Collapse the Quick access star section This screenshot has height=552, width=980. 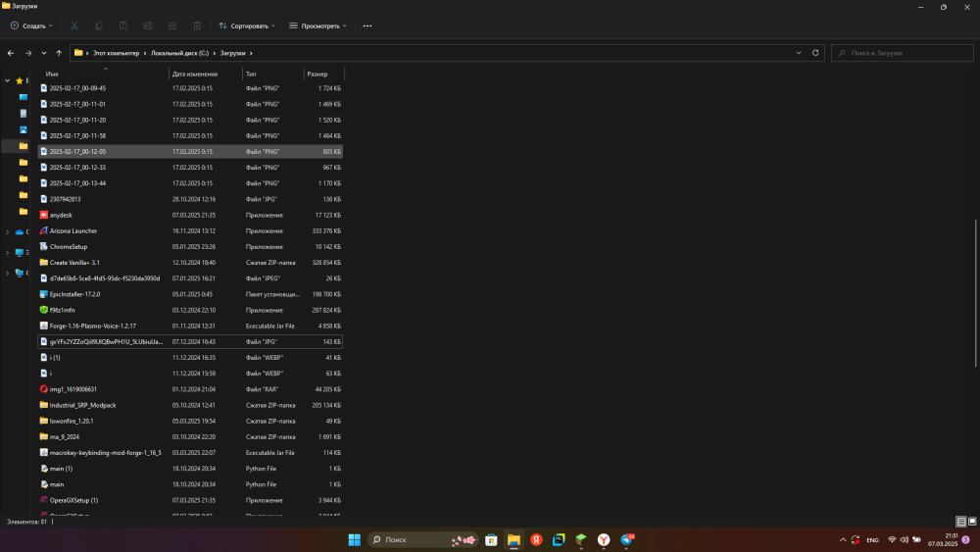[x=8, y=80]
